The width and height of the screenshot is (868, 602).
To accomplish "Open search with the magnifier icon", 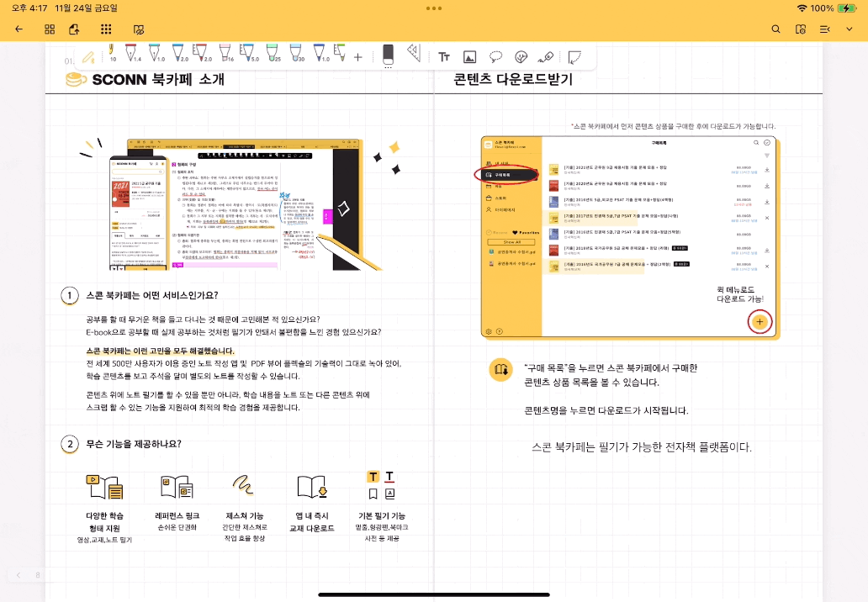I will point(775,29).
